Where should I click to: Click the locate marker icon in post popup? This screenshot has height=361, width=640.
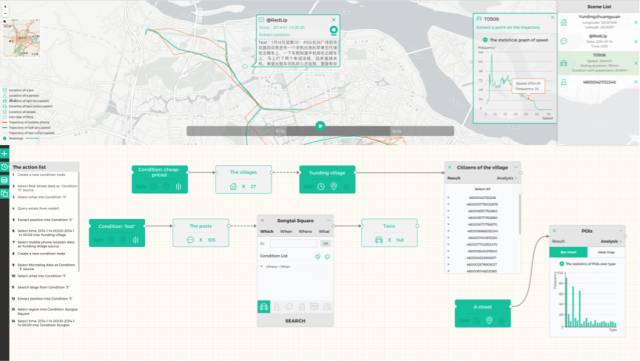[x=333, y=30]
